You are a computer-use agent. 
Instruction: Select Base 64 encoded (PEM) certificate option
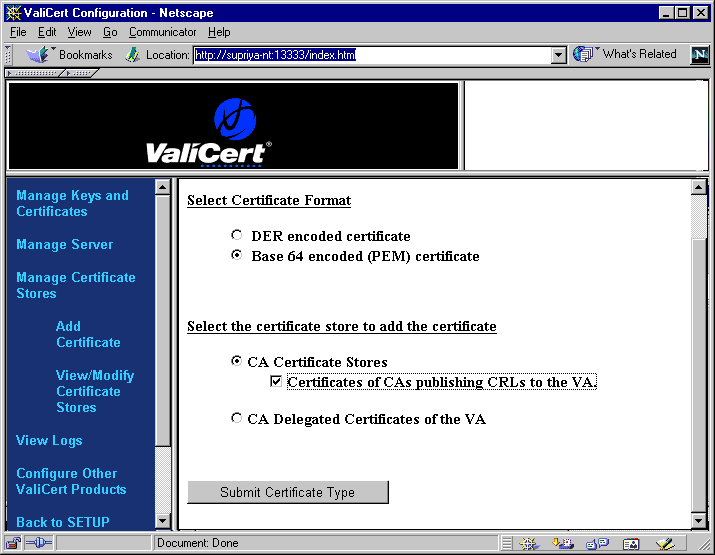point(236,255)
